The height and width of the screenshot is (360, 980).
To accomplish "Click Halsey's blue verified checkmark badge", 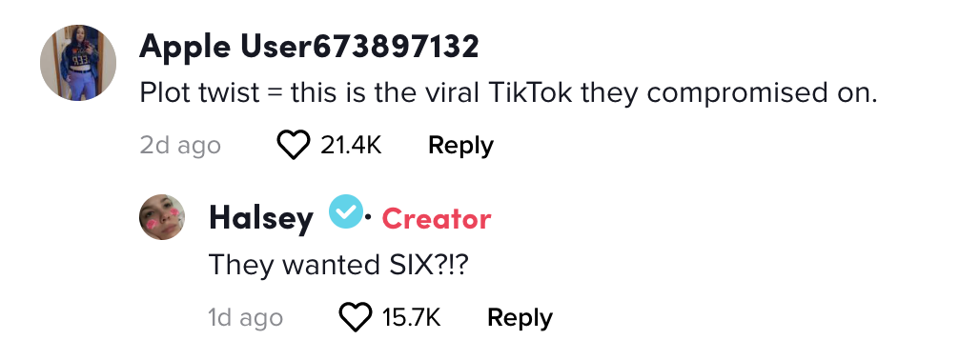I will click(346, 210).
